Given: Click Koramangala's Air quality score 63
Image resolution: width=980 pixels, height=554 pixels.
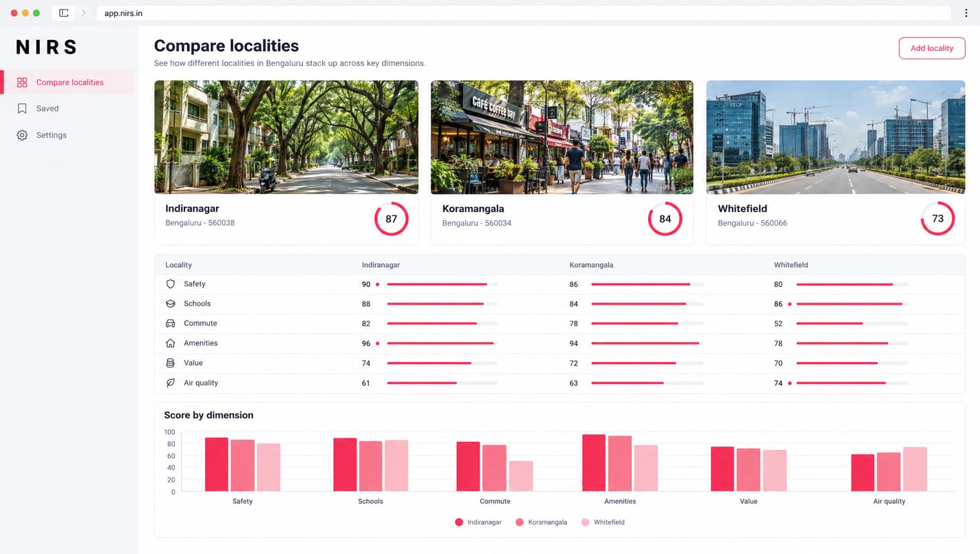Looking at the screenshot, I should 574,383.
